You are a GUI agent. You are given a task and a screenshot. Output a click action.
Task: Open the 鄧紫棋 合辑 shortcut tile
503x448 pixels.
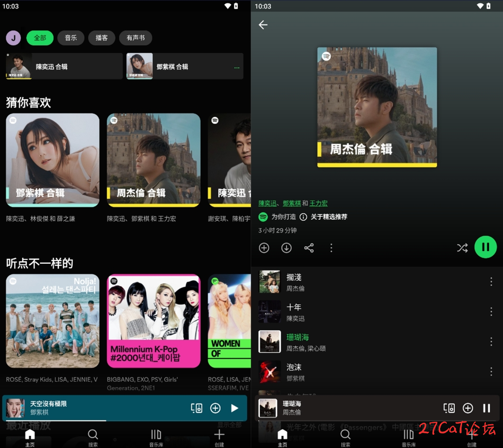185,66
